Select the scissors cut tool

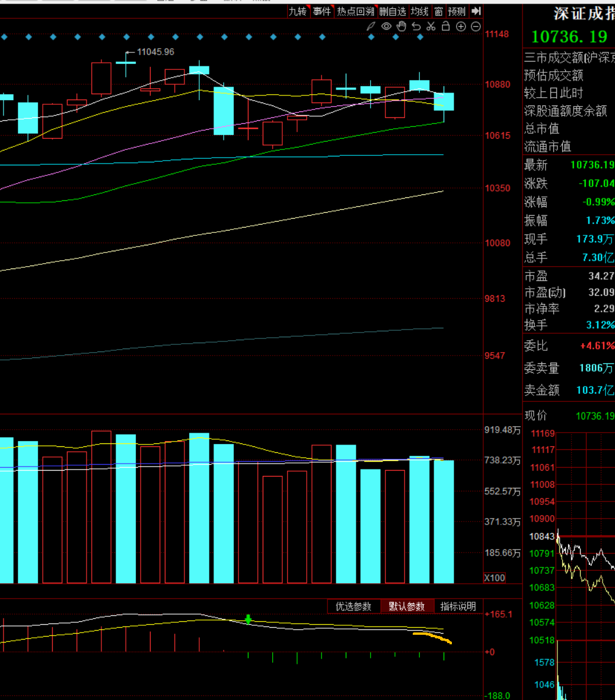point(431,27)
